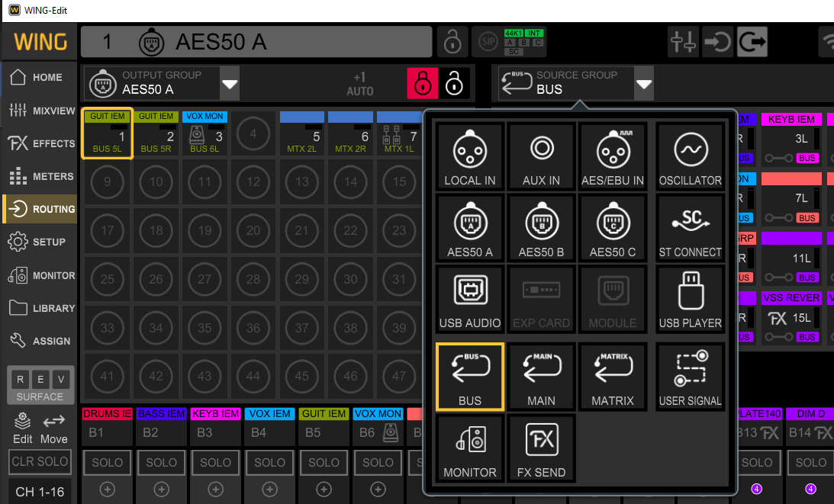
Task: Click the V surface button
Action: coord(61,379)
